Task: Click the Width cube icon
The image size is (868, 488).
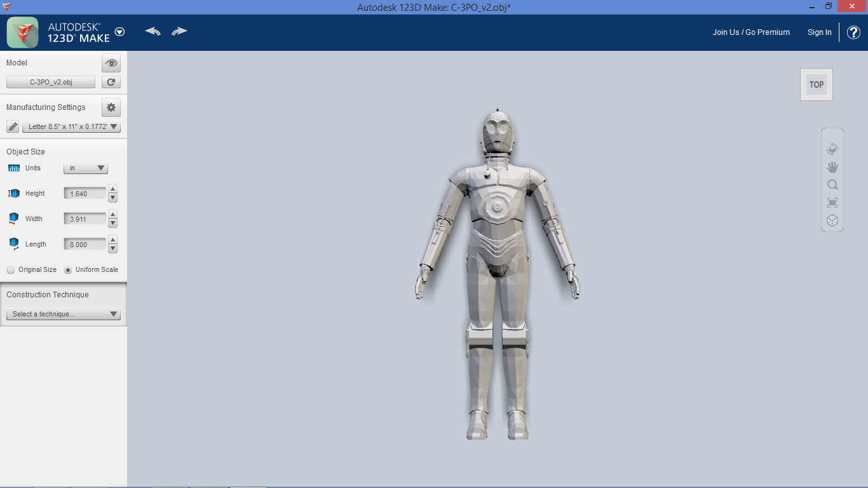Action: coord(14,219)
